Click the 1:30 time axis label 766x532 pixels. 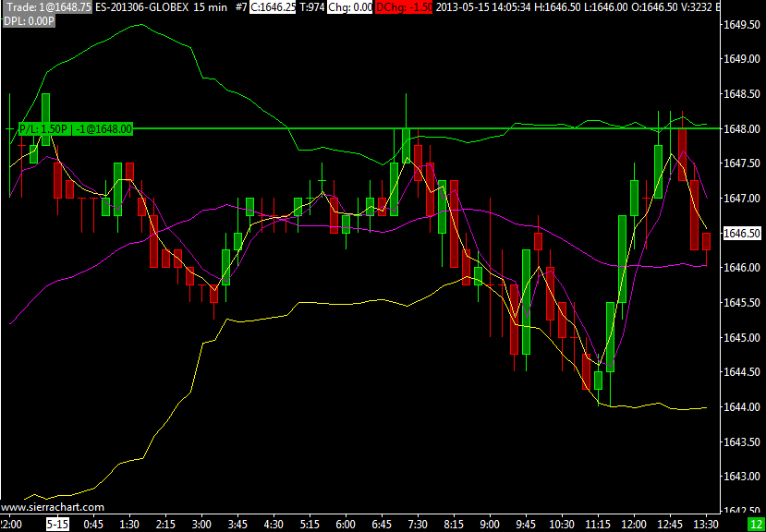pyautogui.click(x=130, y=524)
